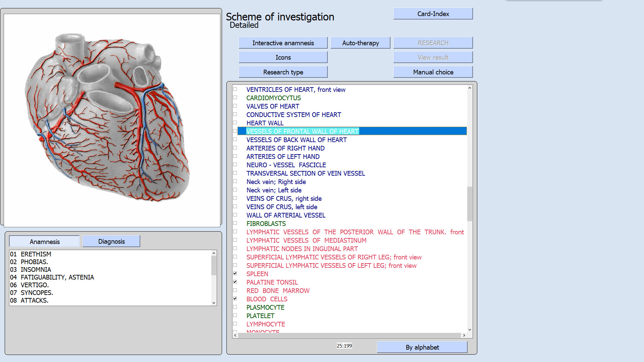Uncheck the SPLEEN checkbox
The height and width of the screenshot is (362, 644).
[235, 274]
